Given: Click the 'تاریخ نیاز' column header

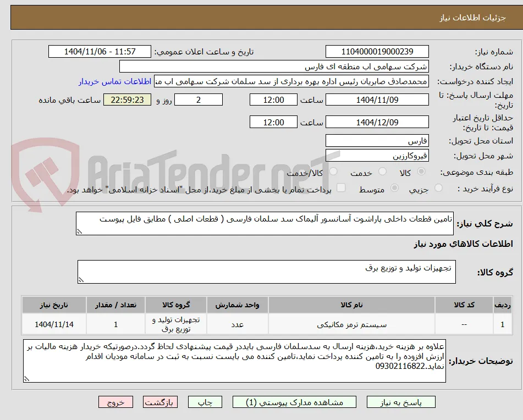Looking at the screenshot, I should [x=54, y=305].
